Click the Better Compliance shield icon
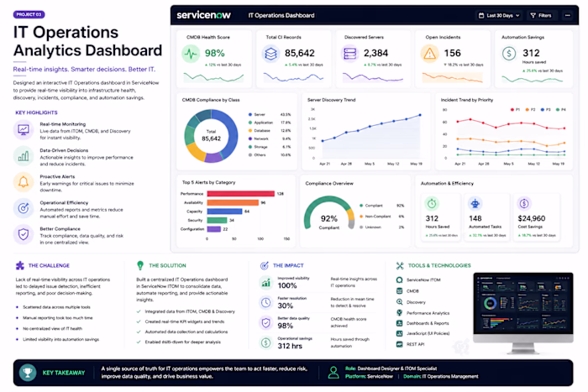This screenshot has width=588, height=392. tap(24, 234)
